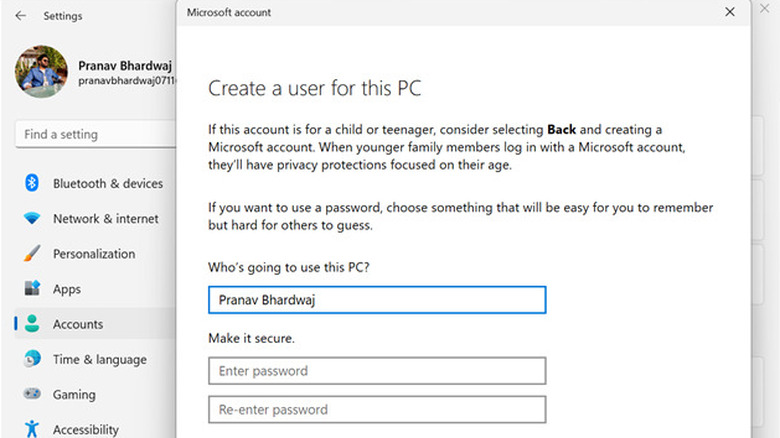The width and height of the screenshot is (780, 438).
Task: Click the Personalization paintbrush icon
Action: coord(32,254)
